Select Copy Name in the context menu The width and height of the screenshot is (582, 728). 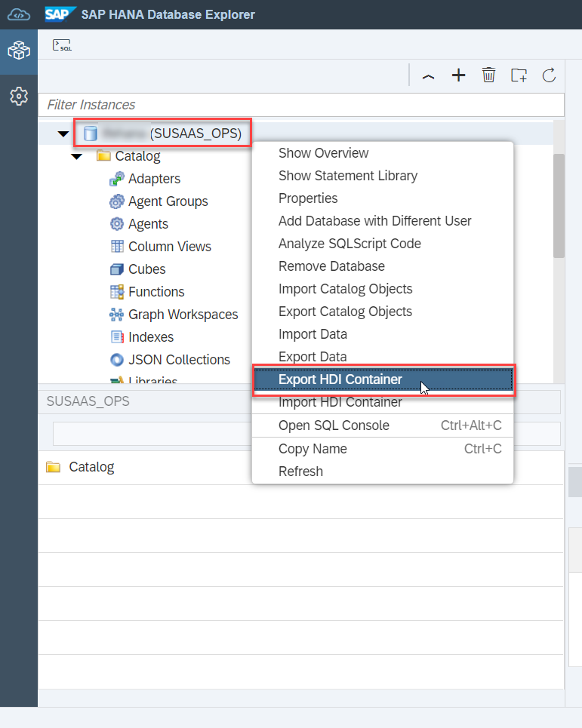[x=382, y=449]
